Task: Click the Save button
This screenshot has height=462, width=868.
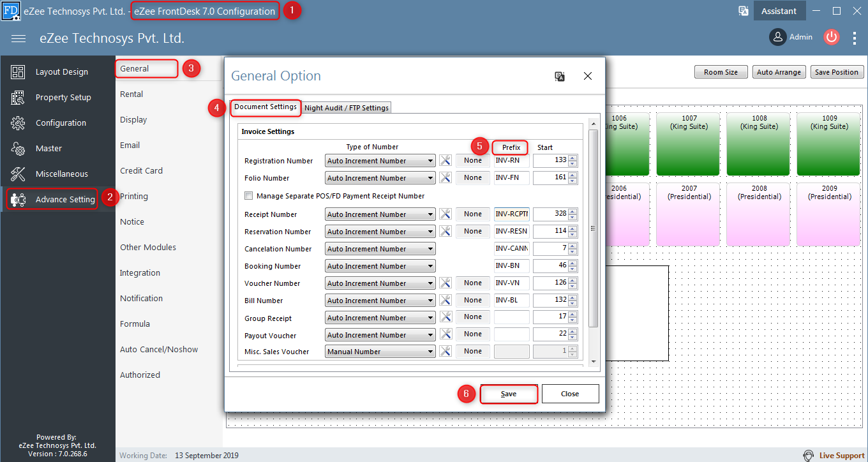Action: (509, 394)
